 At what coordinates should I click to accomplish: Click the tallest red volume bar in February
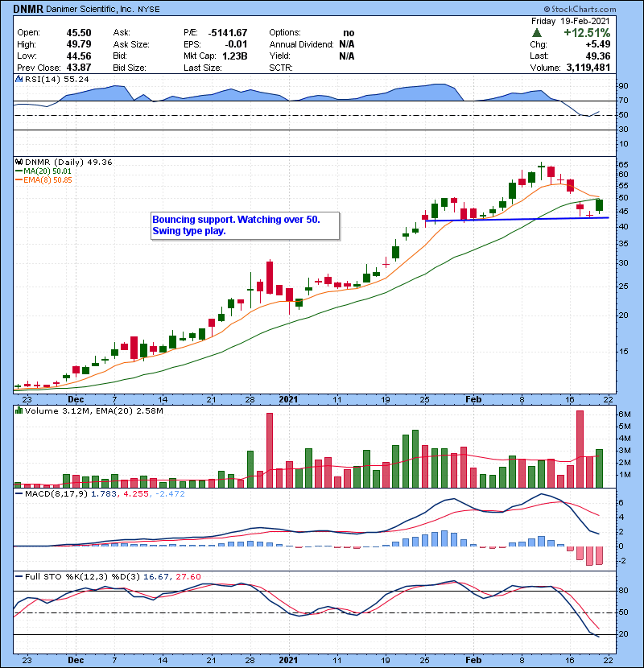click(x=580, y=449)
